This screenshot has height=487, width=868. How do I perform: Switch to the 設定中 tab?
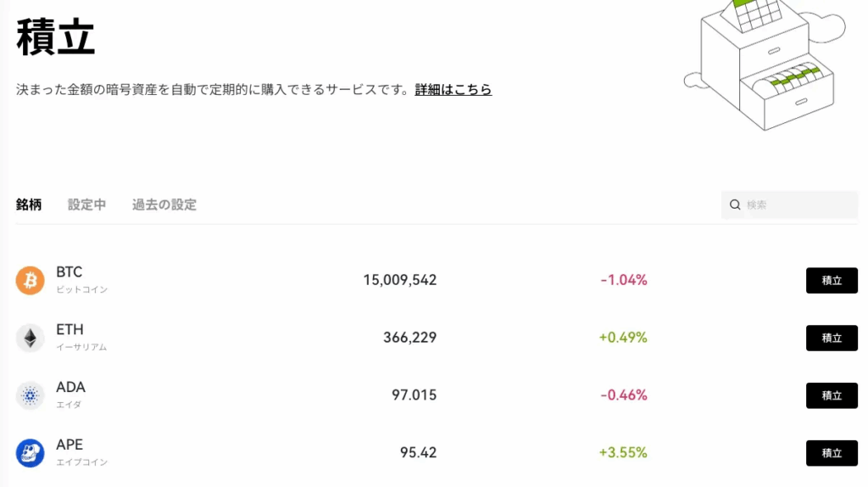[x=87, y=205]
